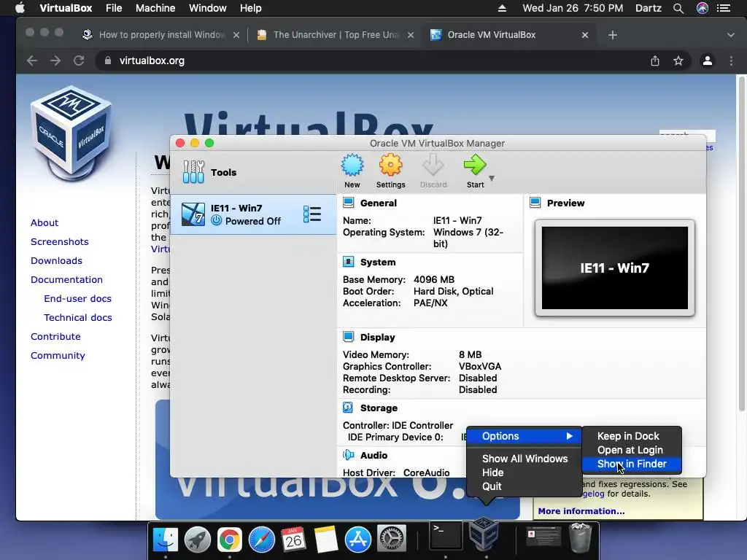The width and height of the screenshot is (747, 560).
Task: Open the browser profile icon
Action: [708, 61]
